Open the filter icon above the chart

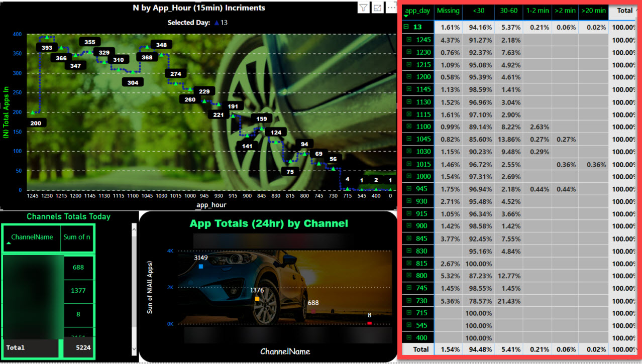click(363, 8)
